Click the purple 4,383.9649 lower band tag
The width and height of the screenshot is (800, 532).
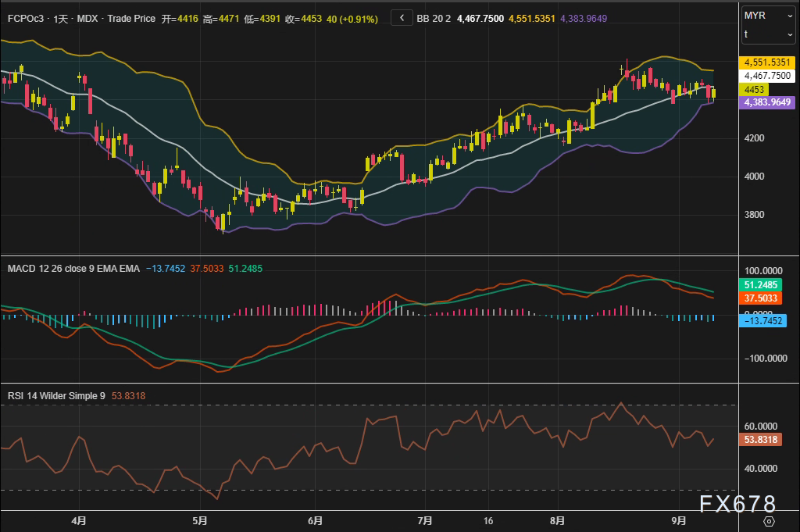(767, 102)
